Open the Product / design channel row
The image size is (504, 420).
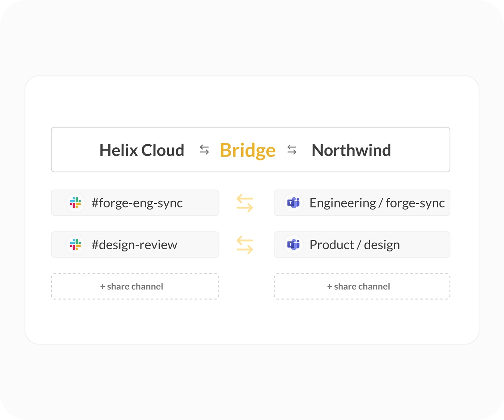pyautogui.click(x=362, y=244)
